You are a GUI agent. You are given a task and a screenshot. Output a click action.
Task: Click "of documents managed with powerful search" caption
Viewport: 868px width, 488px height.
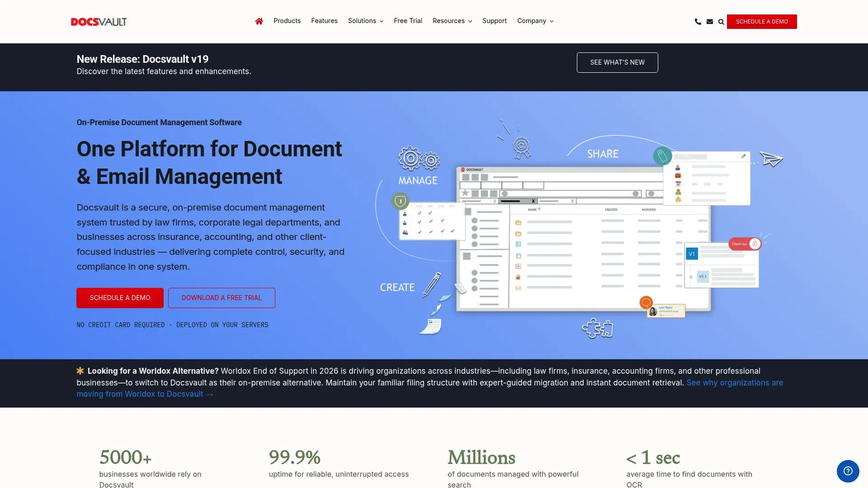(x=513, y=479)
